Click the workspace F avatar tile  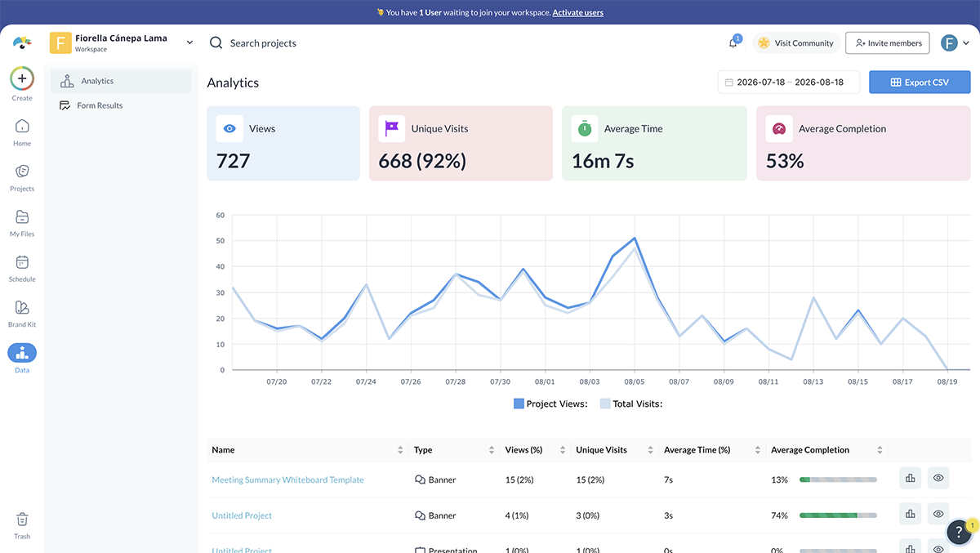(x=60, y=42)
